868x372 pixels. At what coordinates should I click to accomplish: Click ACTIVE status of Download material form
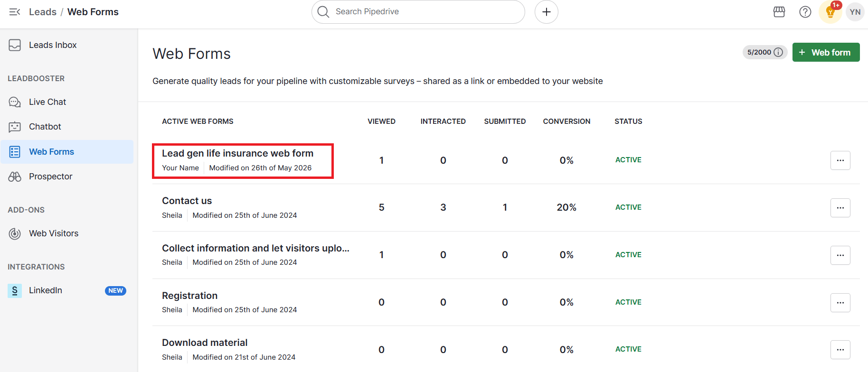coord(628,349)
